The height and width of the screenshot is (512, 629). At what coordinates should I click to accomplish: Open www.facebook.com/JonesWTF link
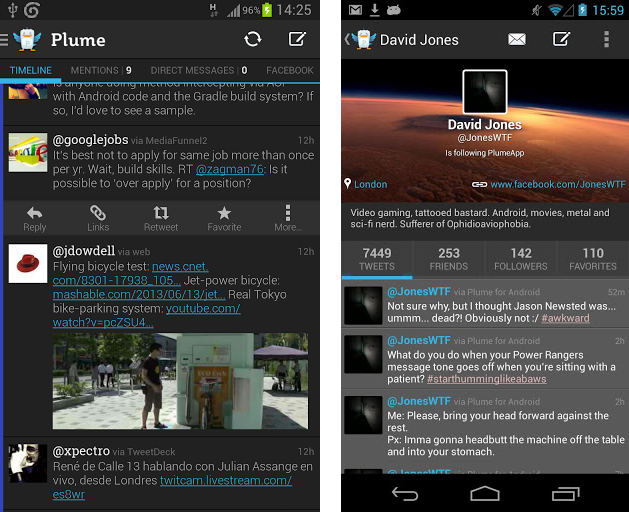(558, 184)
